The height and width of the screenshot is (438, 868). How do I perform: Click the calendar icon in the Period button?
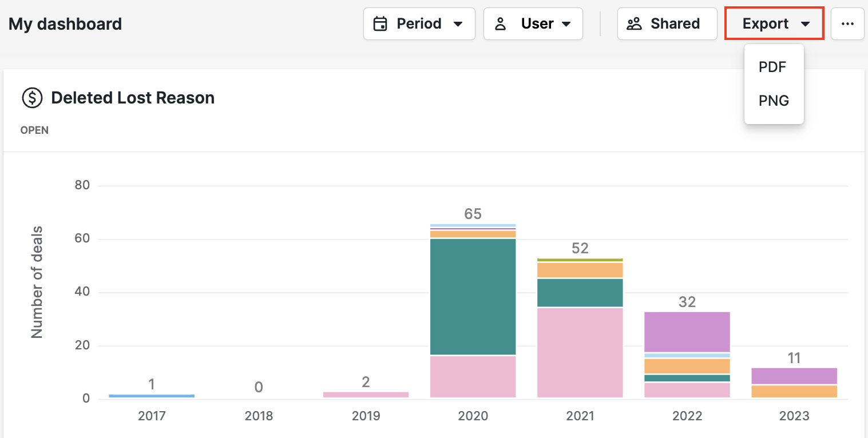(x=381, y=23)
